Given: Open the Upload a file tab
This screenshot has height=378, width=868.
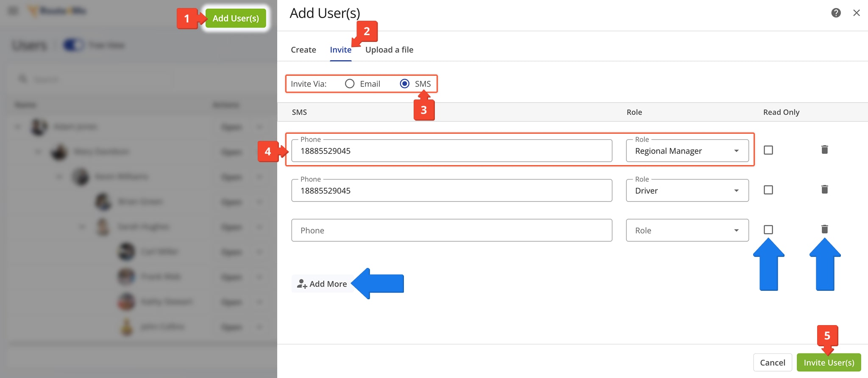Looking at the screenshot, I should (x=389, y=50).
